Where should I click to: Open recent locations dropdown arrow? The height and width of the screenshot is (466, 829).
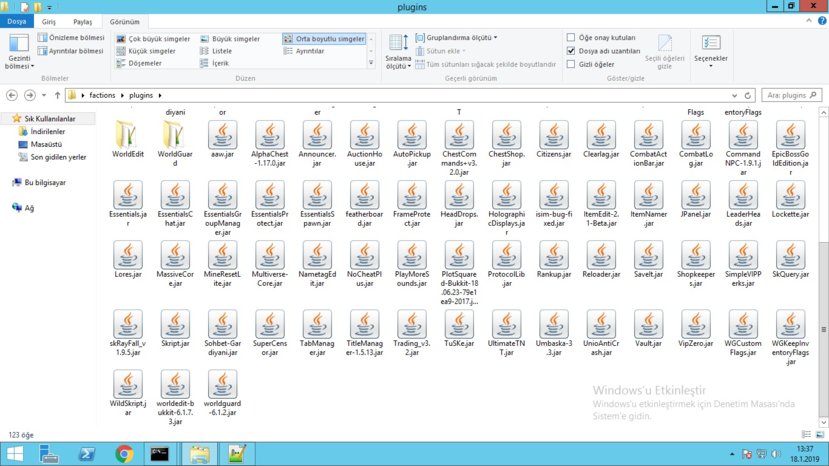click(x=44, y=95)
